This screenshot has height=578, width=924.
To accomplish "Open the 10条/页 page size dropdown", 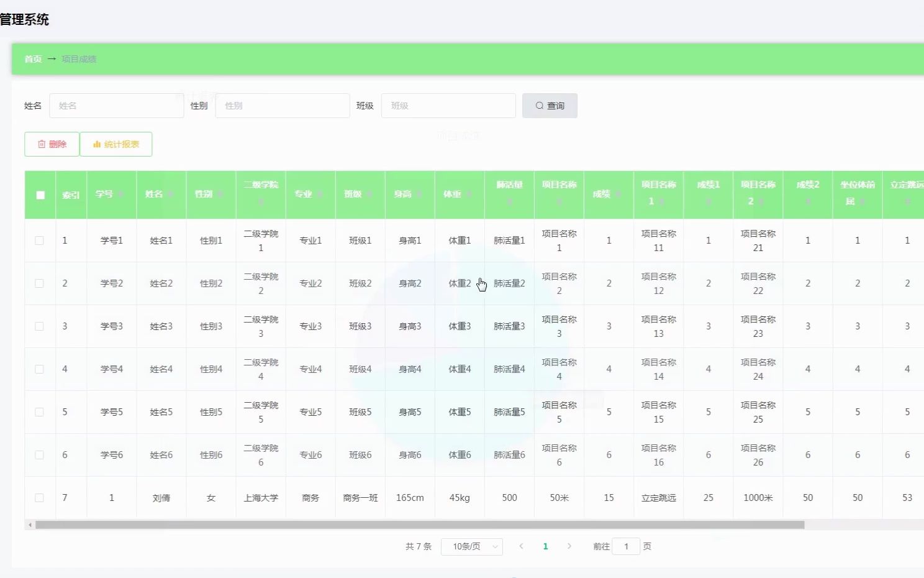I will (472, 547).
